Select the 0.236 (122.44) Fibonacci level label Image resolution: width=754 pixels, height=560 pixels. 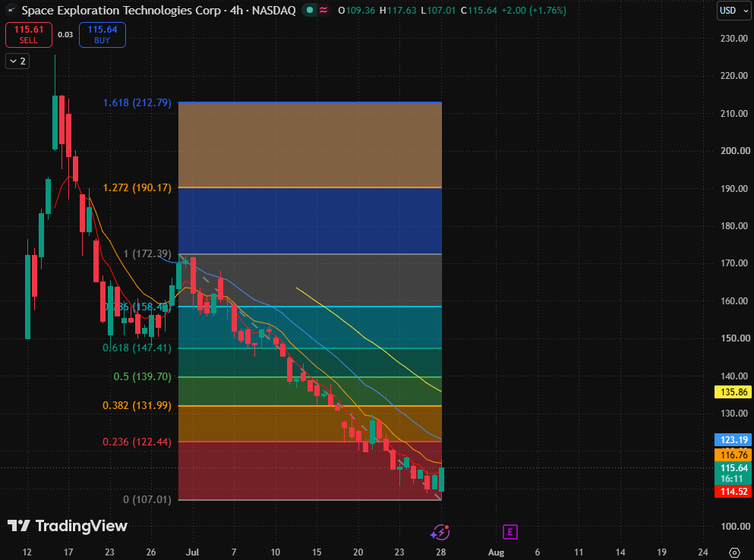[x=137, y=442]
